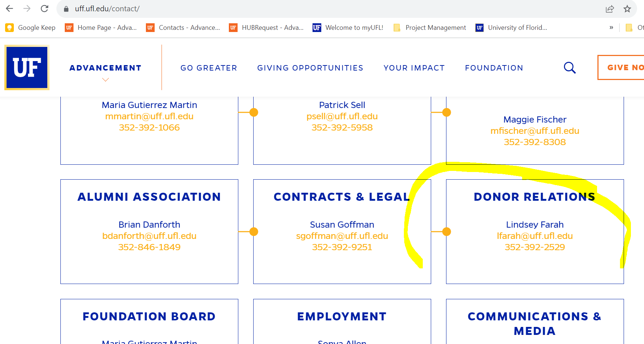Click the share page icon in the address bar
This screenshot has height=344, width=644.
610,9
